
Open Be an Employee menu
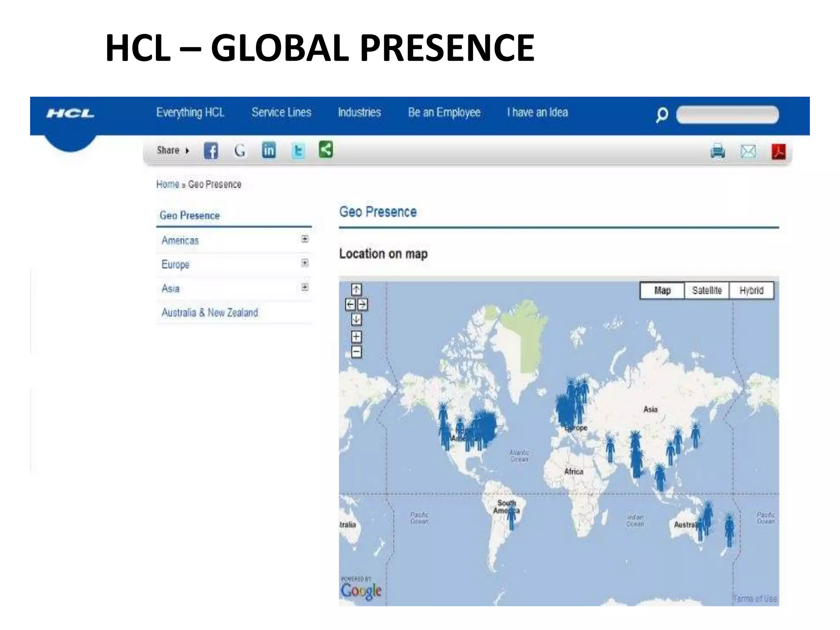[444, 112]
